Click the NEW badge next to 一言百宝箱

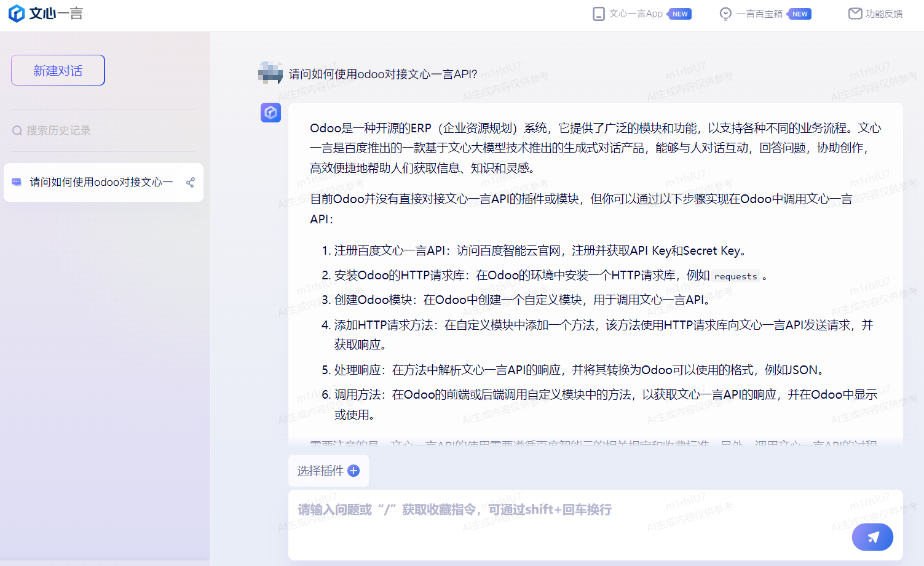click(x=800, y=14)
